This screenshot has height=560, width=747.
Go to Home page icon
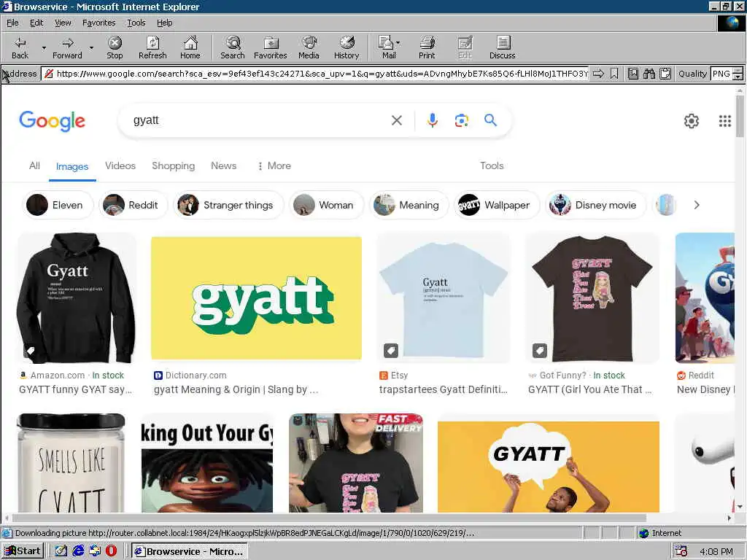[x=190, y=48]
